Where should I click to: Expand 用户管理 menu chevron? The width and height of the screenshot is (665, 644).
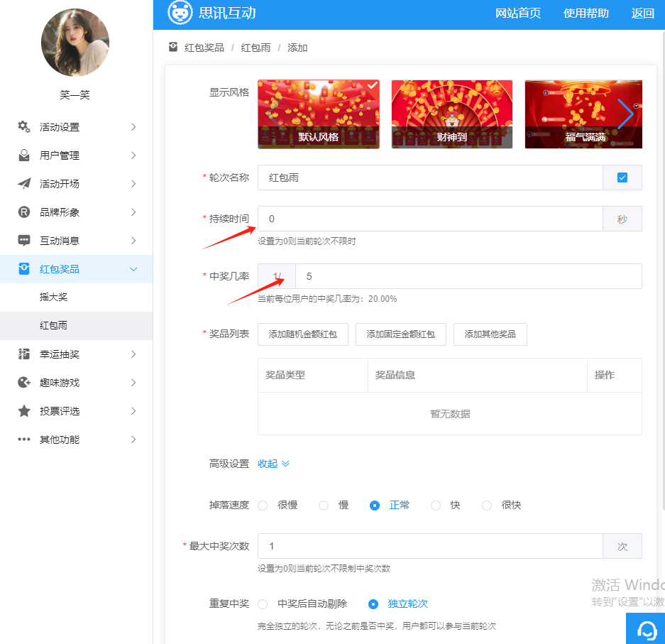(133, 155)
